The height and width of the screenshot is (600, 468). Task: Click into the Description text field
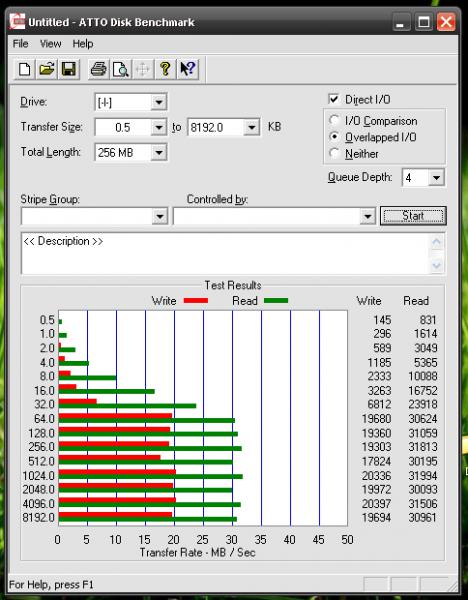pyautogui.click(x=226, y=253)
